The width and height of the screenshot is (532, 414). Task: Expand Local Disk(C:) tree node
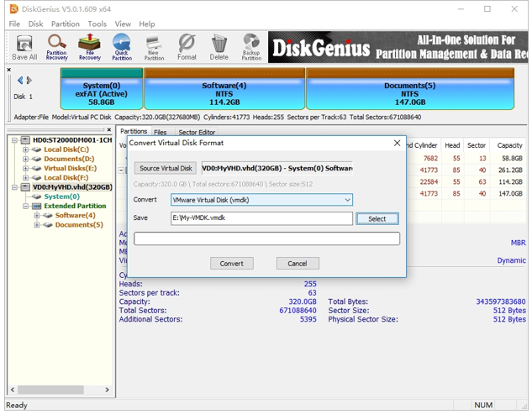[x=26, y=149]
